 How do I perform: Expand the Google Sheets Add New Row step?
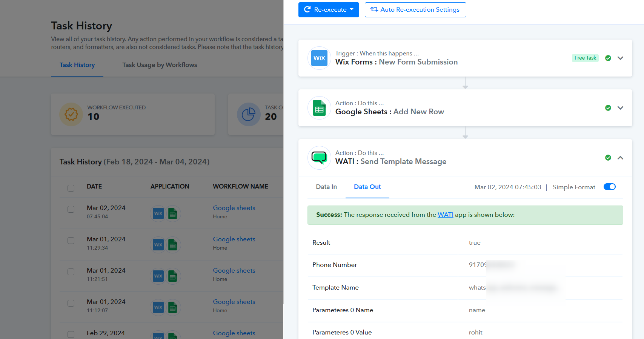[x=620, y=108]
